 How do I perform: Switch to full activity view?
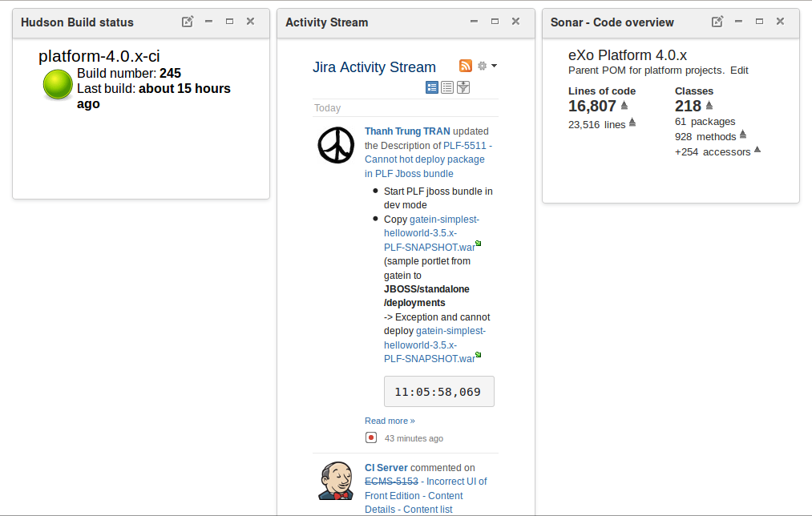(432, 87)
